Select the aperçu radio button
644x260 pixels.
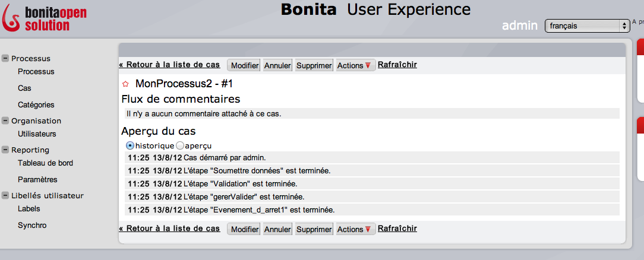(x=179, y=145)
